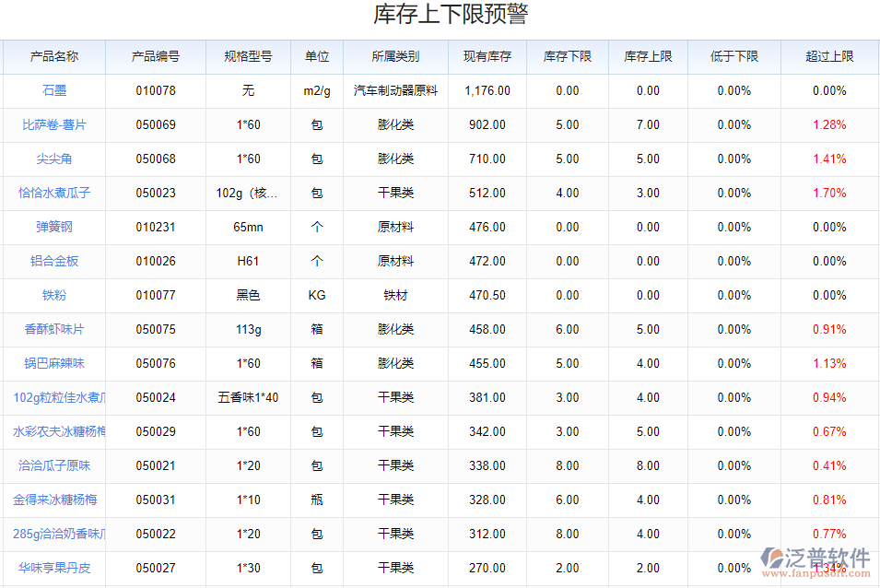The image size is (880, 588).
Task: Select the 锅巴麻辣味 product
Action: pos(53,363)
